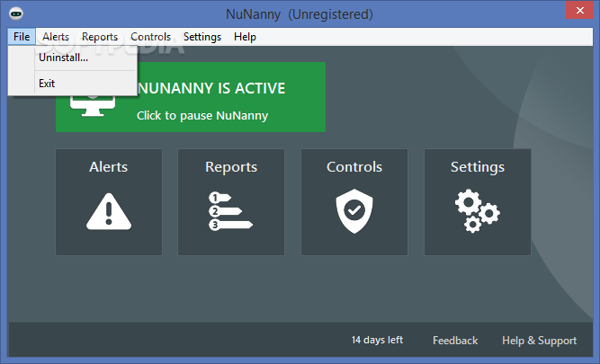
Task: Open the Controls menu
Action: (151, 37)
